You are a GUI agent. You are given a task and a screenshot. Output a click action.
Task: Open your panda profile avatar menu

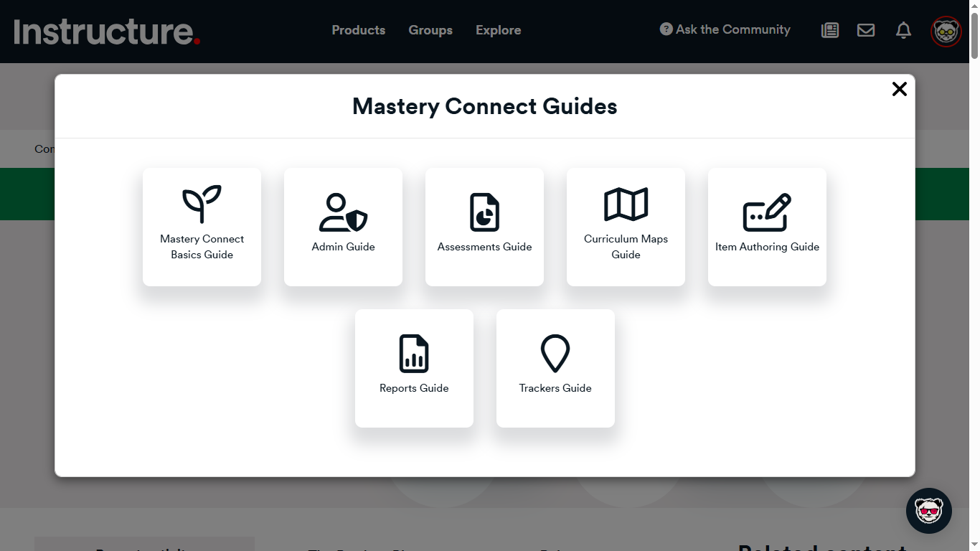pos(946,31)
